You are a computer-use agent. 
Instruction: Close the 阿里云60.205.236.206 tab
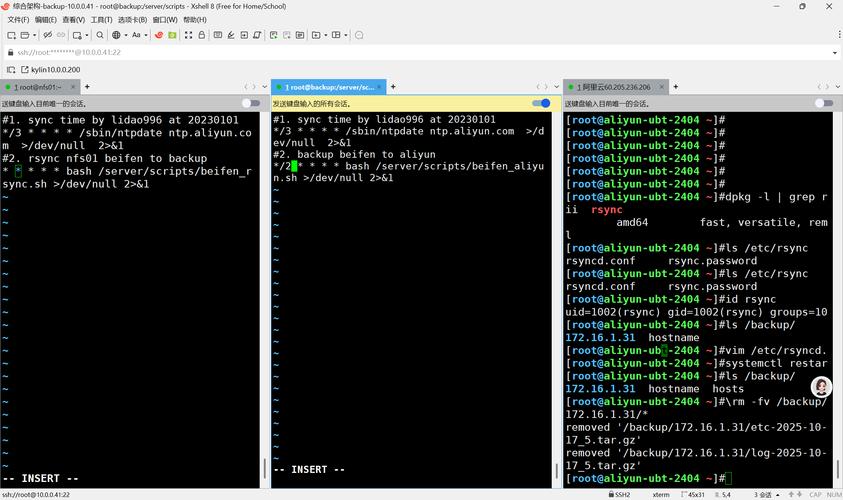(661, 87)
